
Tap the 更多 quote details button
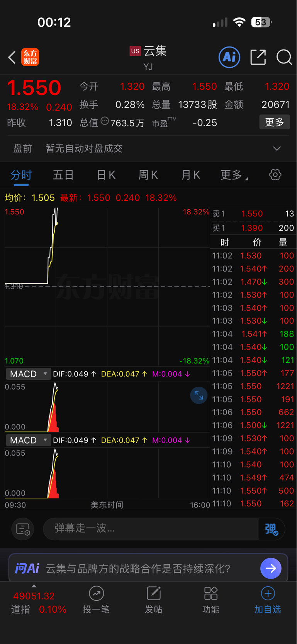[x=275, y=122]
